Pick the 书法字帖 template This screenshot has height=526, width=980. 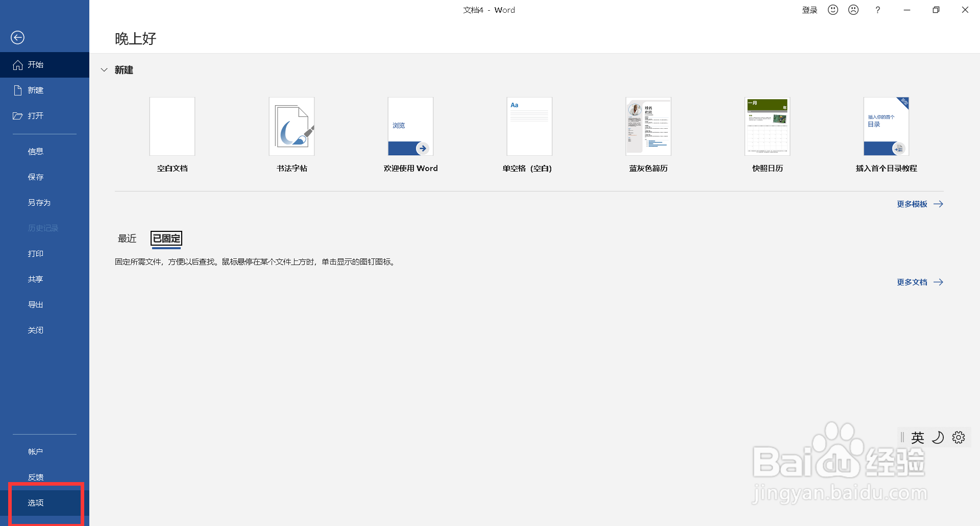(x=291, y=126)
